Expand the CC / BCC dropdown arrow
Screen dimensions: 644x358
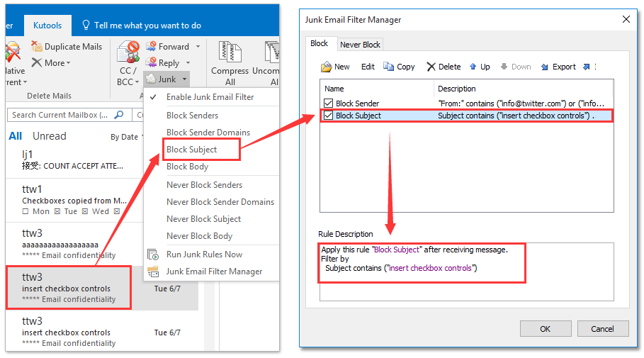(x=137, y=82)
